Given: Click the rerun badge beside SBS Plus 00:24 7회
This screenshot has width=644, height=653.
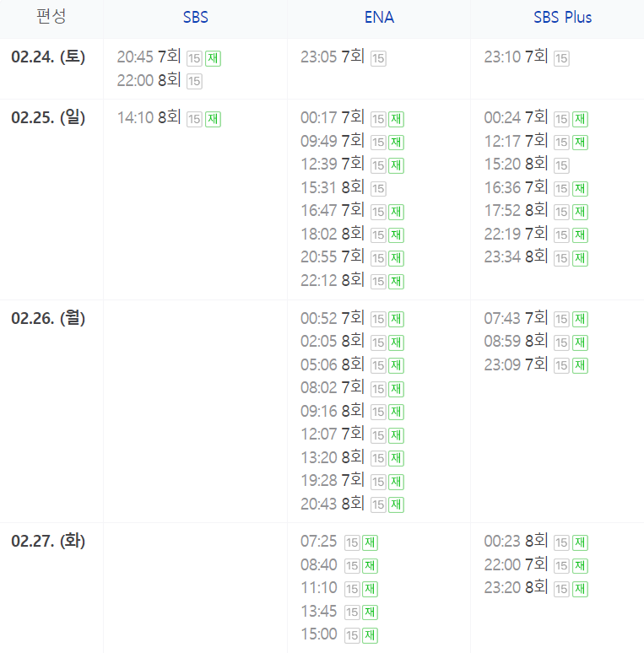Looking at the screenshot, I should click(x=580, y=119).
